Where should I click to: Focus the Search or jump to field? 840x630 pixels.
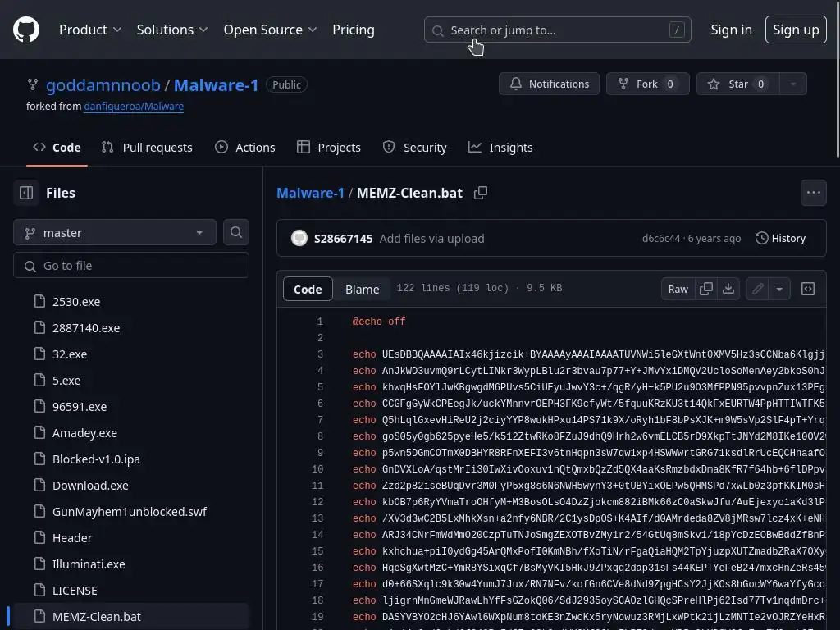557,30
